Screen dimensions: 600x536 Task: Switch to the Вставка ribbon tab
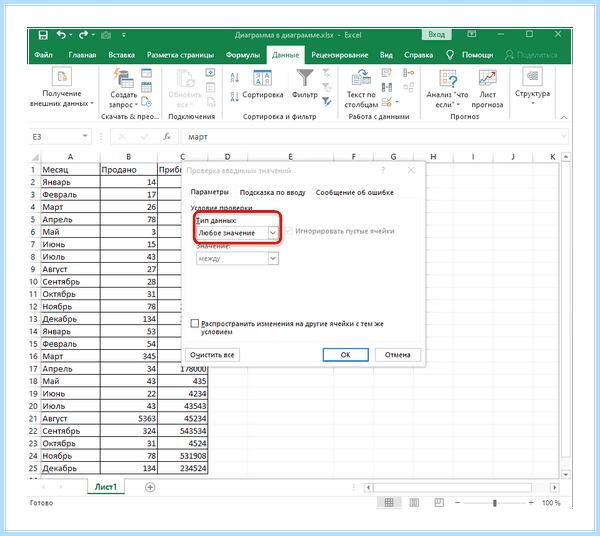(121, 55)
